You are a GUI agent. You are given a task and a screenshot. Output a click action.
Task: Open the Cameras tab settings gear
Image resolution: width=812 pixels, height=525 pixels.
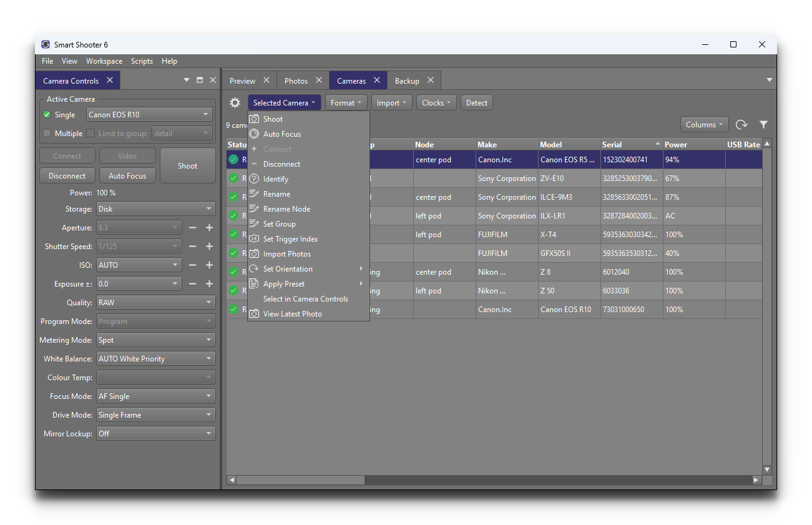(235, 103)
